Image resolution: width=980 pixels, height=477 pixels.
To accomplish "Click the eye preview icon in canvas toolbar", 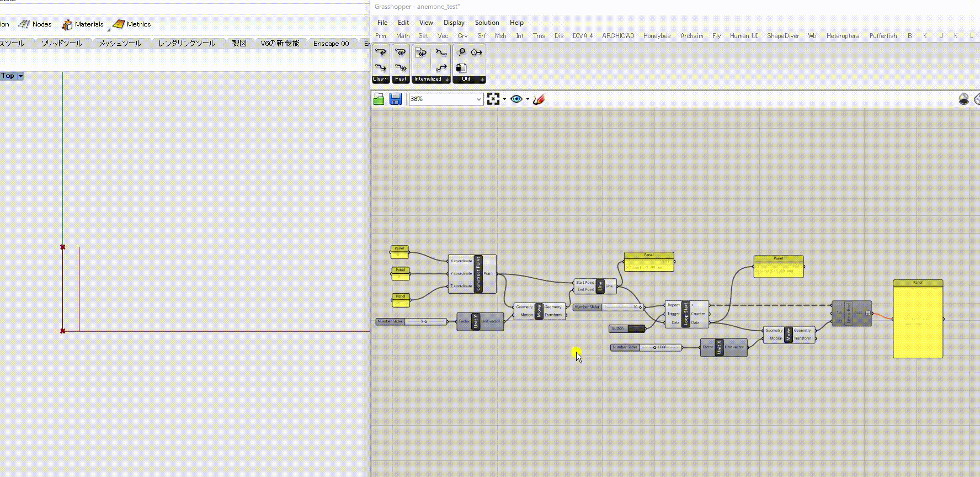I will pyautogui.click(x=516, y=99).
